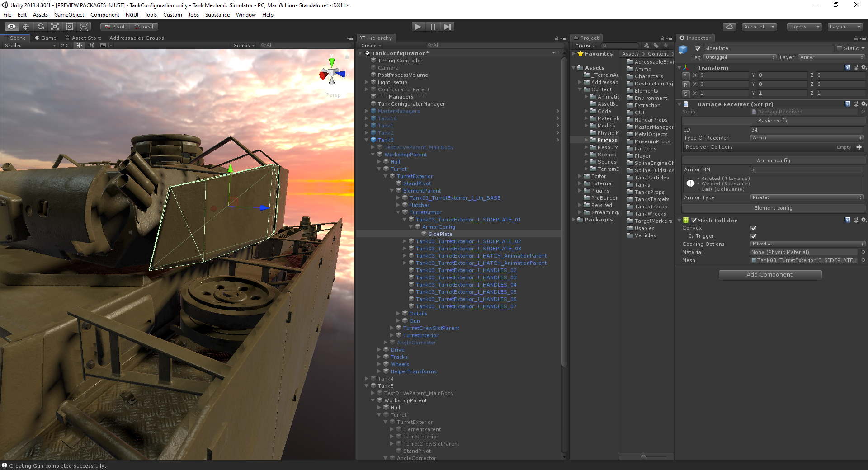Select the Rect Transform tool
The height and width of the screenshot is (470, 868).
[69, 27]
